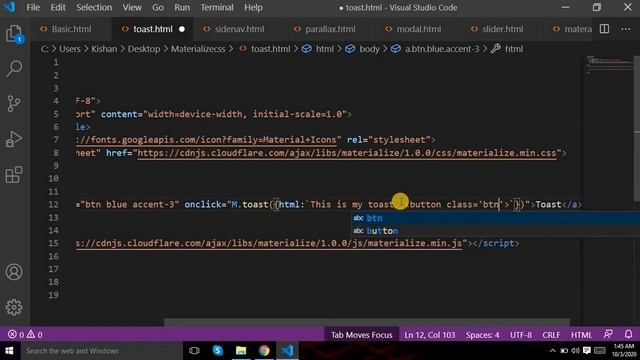Click the touch keyboard tray icon

pyautogui.click(x=600, y=351)
